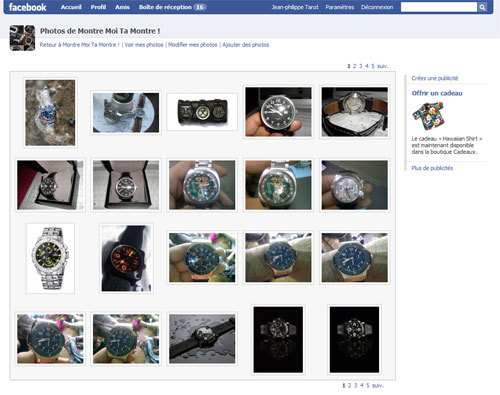Go to page 5 in the bottom pagination
The width and height of the screenshot is (500, 395).
coord(368,385)
